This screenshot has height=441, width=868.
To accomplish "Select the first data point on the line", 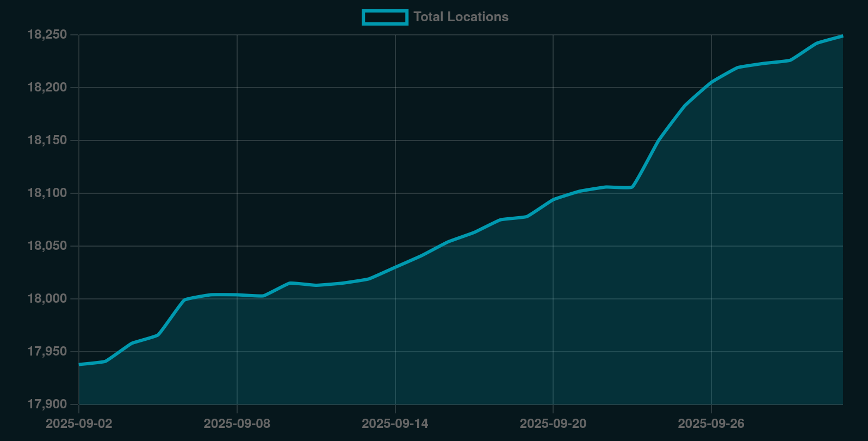I will point(79,364).
